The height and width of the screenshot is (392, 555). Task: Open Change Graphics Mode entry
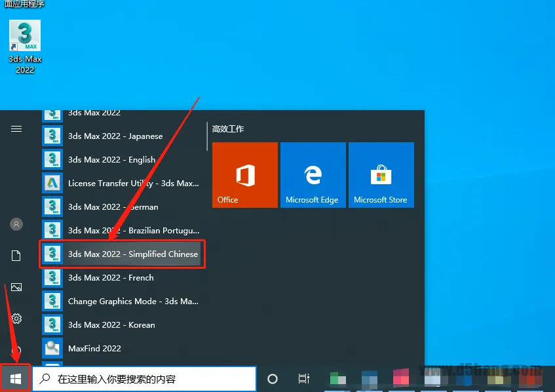(121, 302)
